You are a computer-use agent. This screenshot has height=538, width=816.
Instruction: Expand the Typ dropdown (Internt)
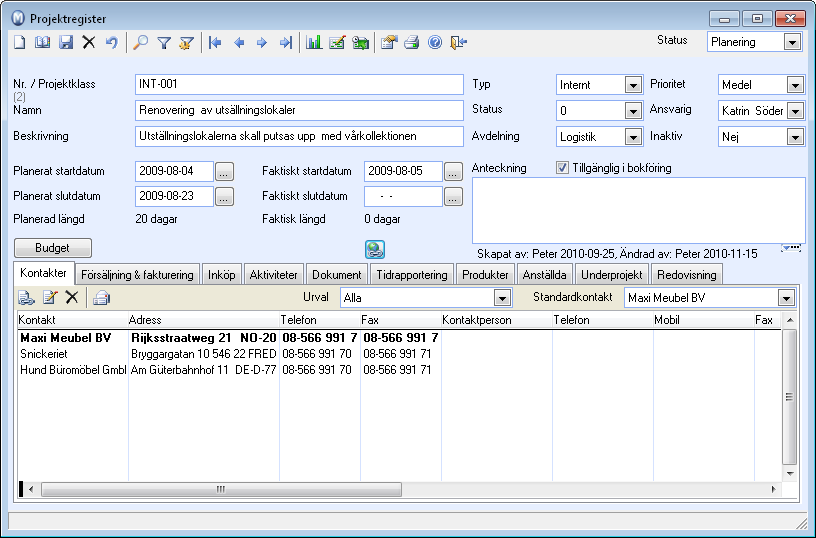coord(633,85)
